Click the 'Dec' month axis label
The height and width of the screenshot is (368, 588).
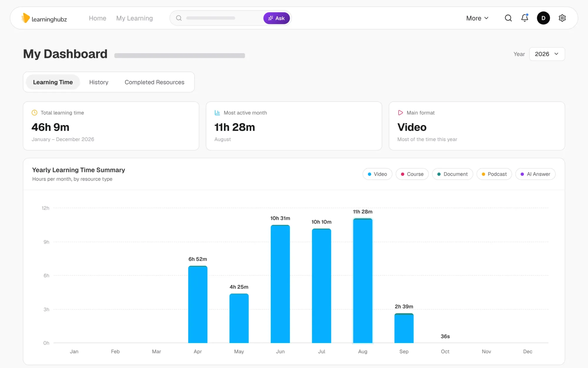point(528,352)
